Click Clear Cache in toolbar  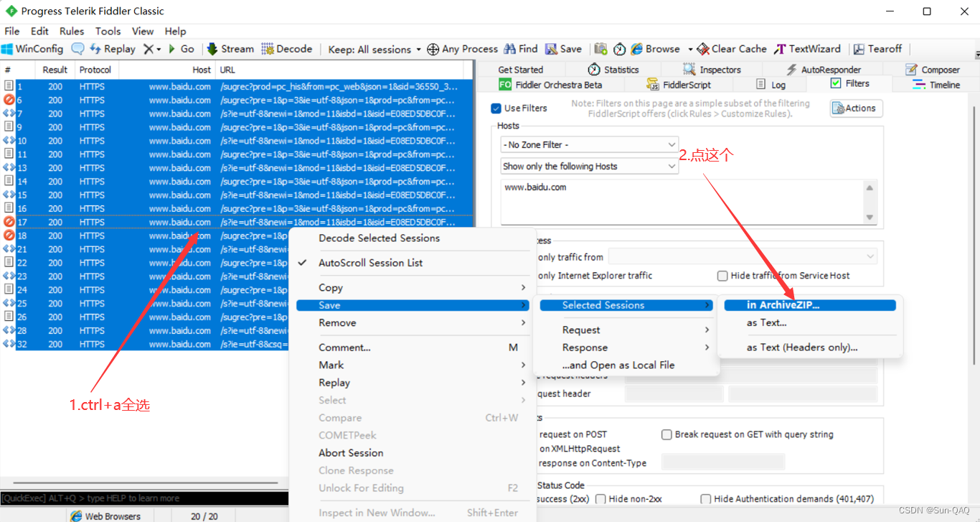pos(732,49)
